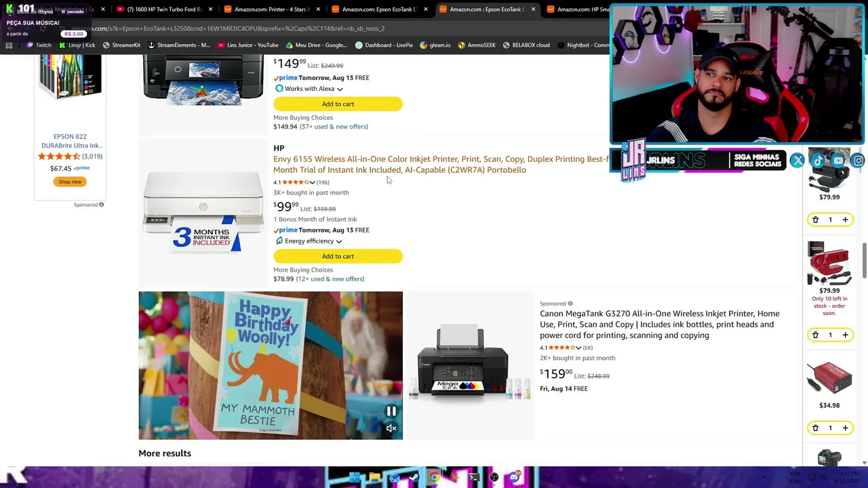Open the red hitch cart item thumbnail
The height and width of the screenshot is (488, 868).
(829, 264)
